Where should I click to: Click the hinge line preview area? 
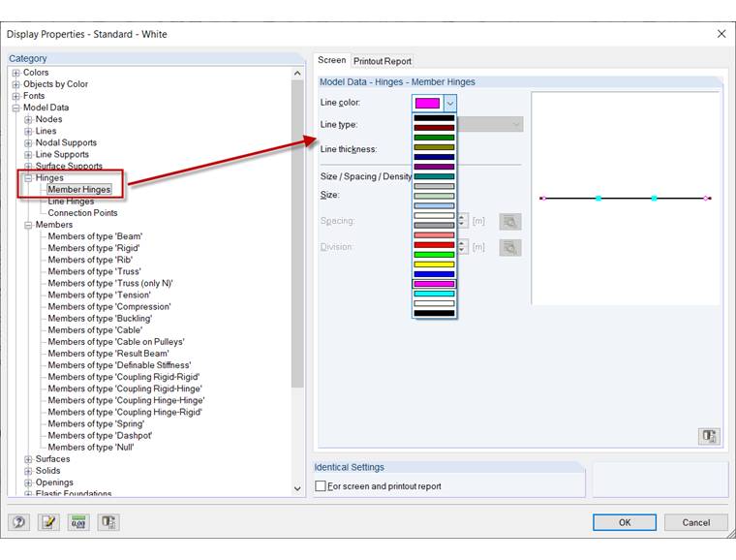626,198
